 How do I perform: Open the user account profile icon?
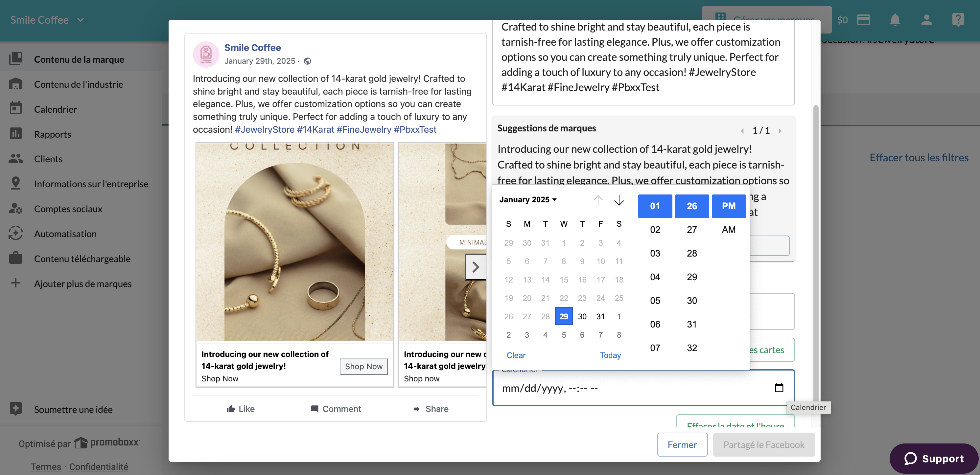coord(926,20)
